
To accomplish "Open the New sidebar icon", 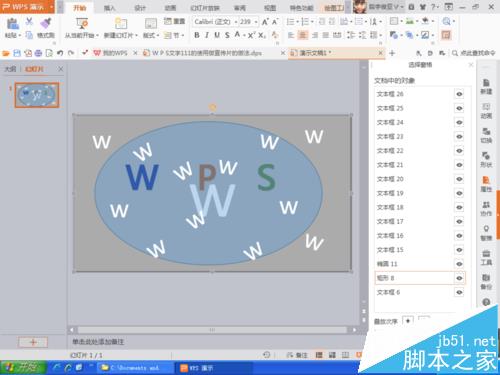I will 486,86.
